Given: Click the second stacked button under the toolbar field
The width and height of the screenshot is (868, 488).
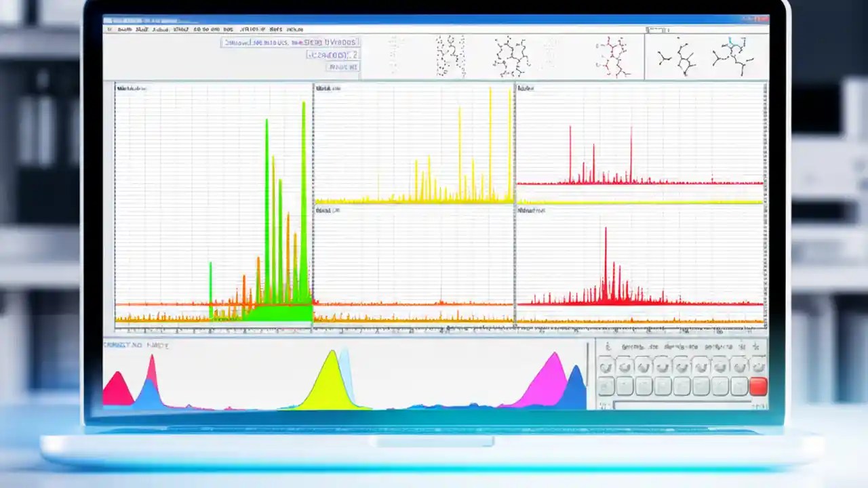Looking at the screenshot, I should pyautogui.click(x=342, y=66).
